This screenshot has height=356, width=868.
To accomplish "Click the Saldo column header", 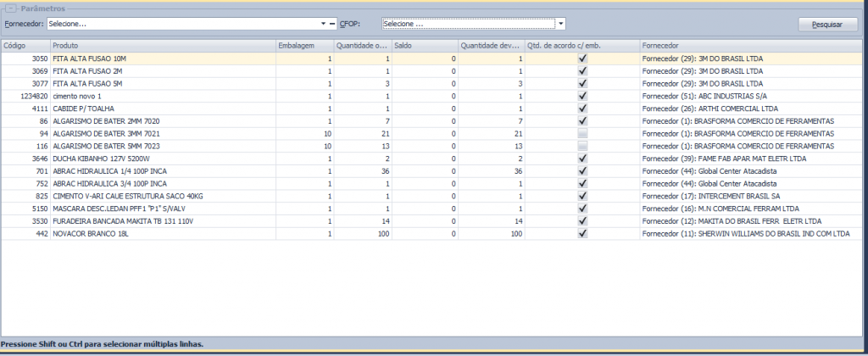I will [x=424, y=45].
